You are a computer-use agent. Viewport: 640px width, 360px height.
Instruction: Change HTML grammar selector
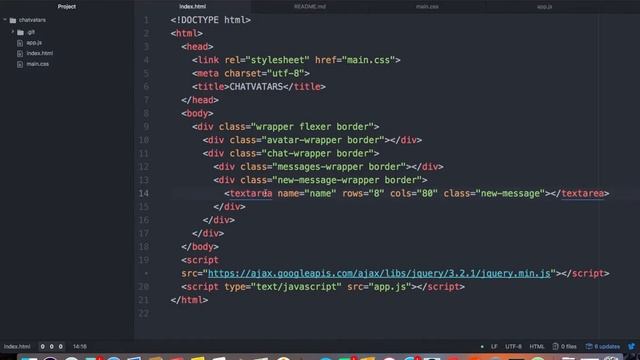point(537,347)
